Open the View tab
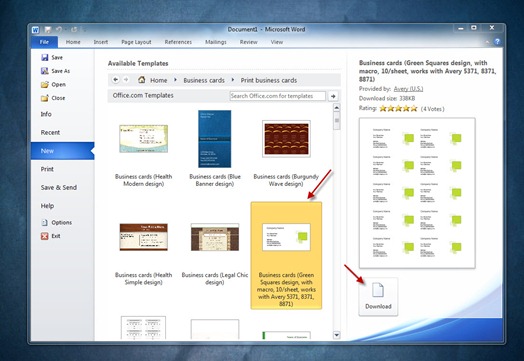Screen dimensions: 524x361 (277, 42)
